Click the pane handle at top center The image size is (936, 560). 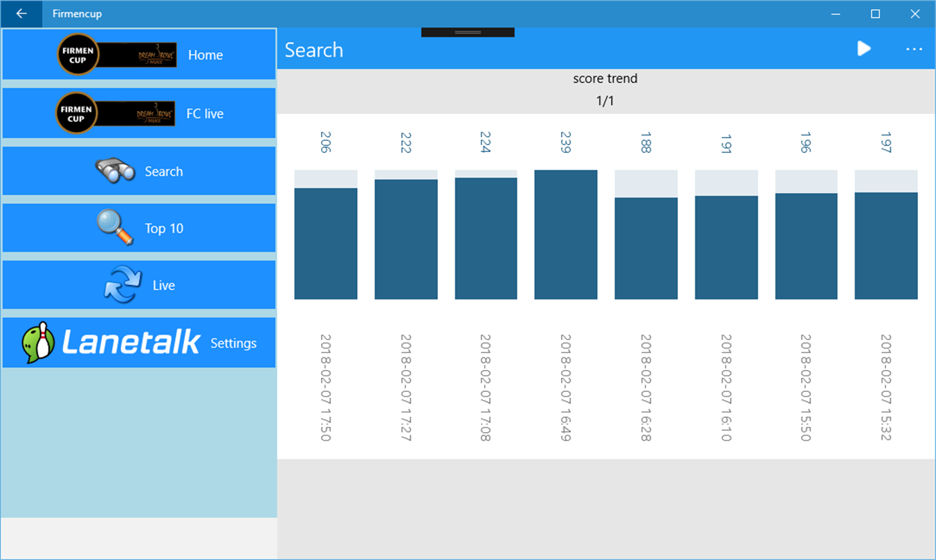point(468,32)
